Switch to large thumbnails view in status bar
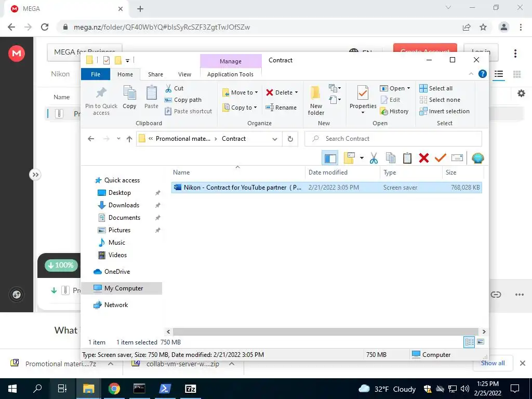532x399 pixels. (481, 342)
